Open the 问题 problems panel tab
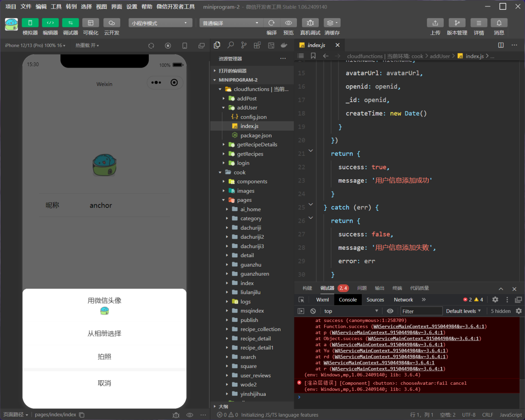The height and width of the screenshot is (420, 525). [362, 288]
